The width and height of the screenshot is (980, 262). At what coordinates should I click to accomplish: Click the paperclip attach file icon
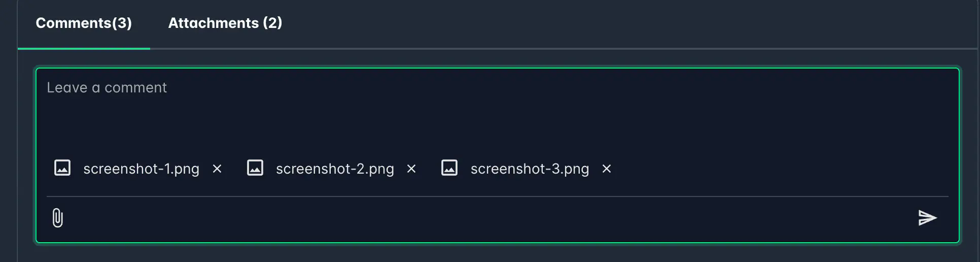coord(58,218)
